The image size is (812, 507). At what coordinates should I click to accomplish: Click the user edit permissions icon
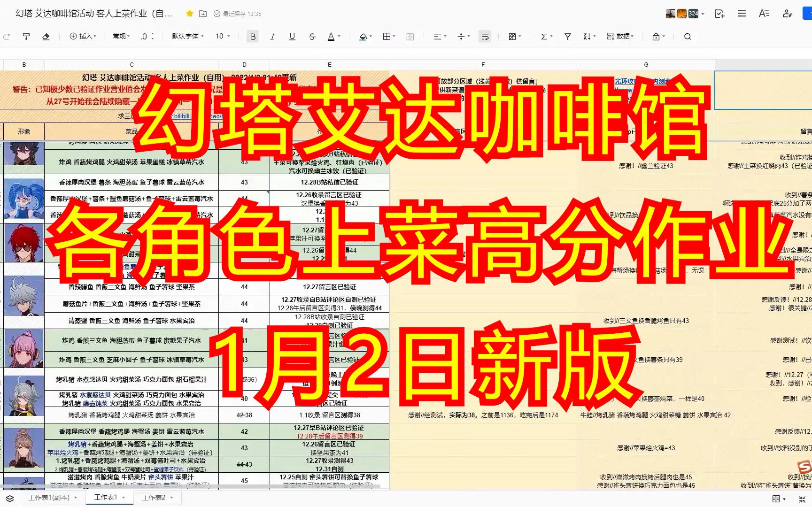787,14
